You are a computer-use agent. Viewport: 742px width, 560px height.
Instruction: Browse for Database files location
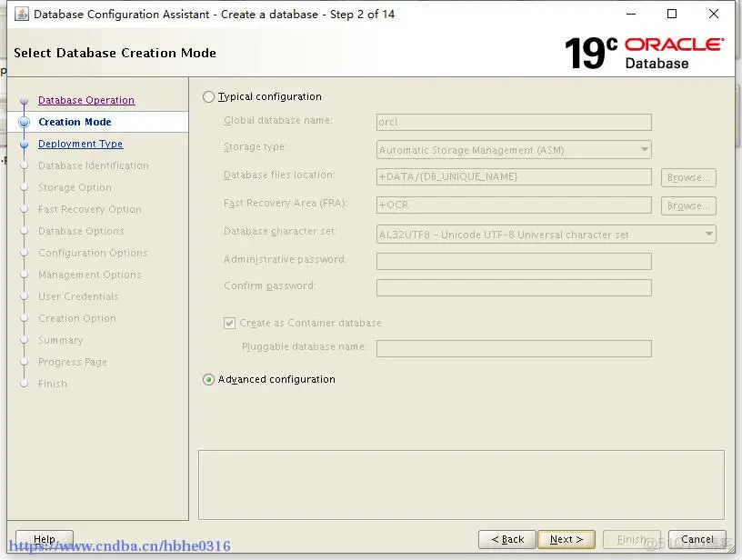pyautogui.click(x=688, y=177)
